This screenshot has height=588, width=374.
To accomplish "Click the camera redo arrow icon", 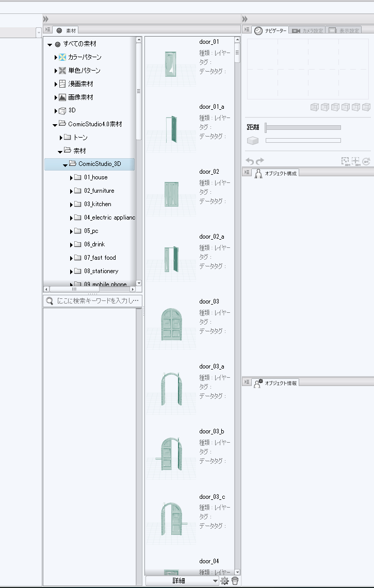I will click(259, 161).
